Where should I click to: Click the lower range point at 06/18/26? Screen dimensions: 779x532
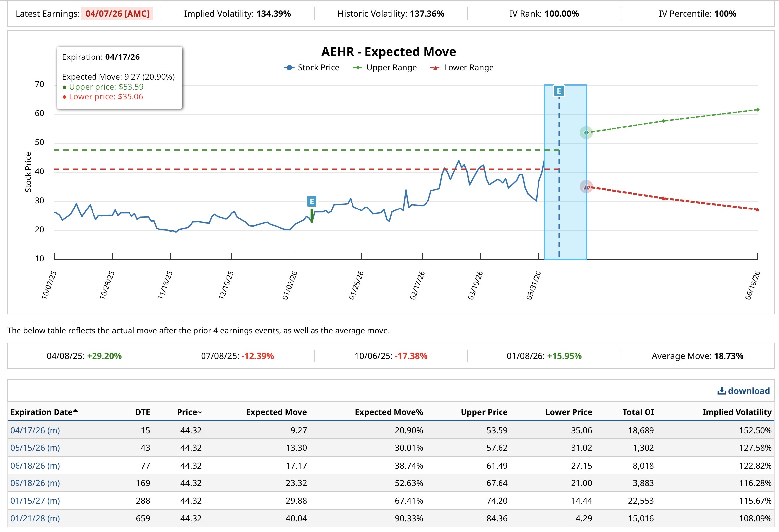pyautogui.click(x=757, y=210)
